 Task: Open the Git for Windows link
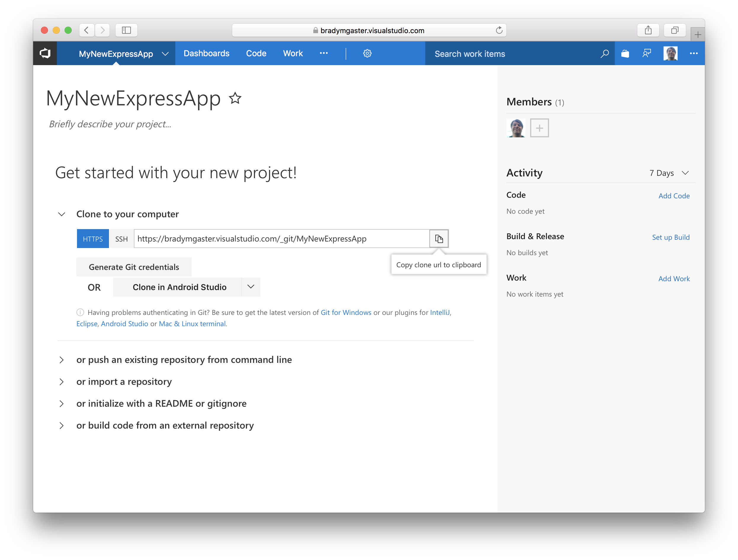[346, 312]
